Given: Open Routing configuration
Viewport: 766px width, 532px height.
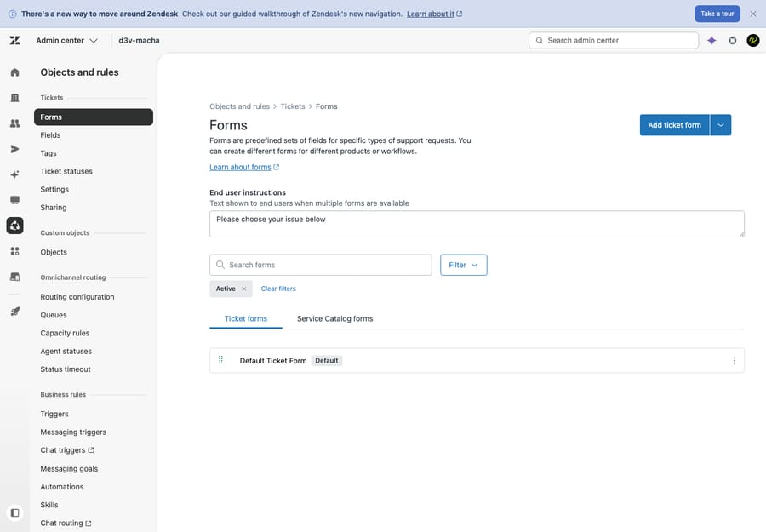Looking at the screenshot, I should pos(77,297).
